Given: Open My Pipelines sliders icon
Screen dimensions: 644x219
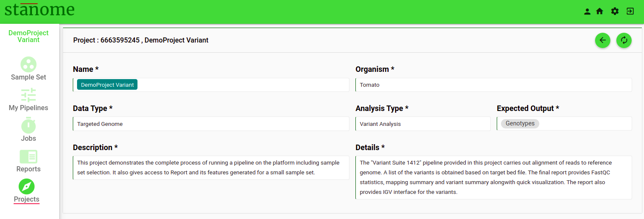Looking at the screenshot, I should [x=29, y=95].
